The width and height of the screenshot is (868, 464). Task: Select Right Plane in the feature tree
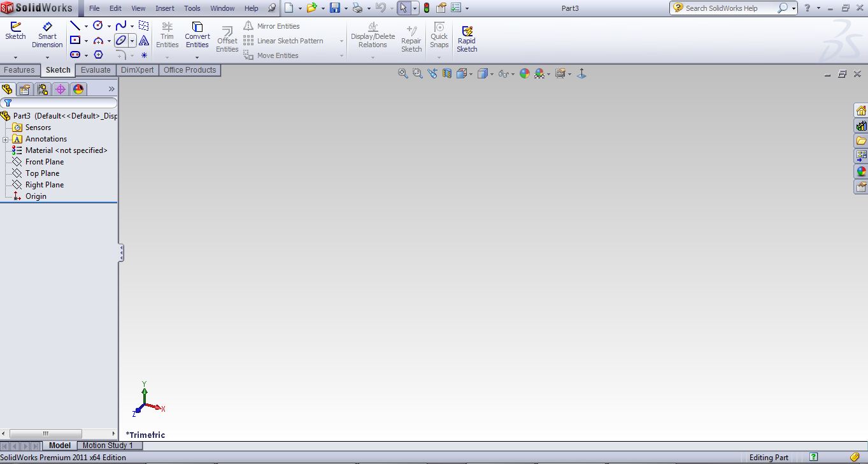[x=44, y=185]
